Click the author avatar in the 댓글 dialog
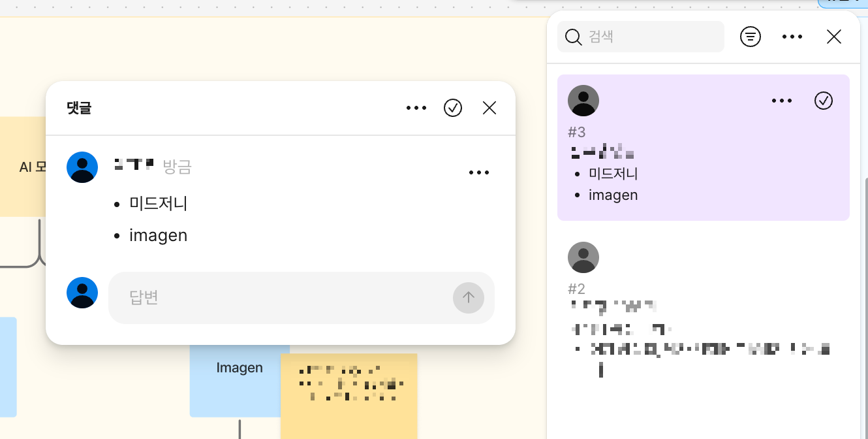Image resolution: width=868 pixels, height=439 pixels. (82, 167)
